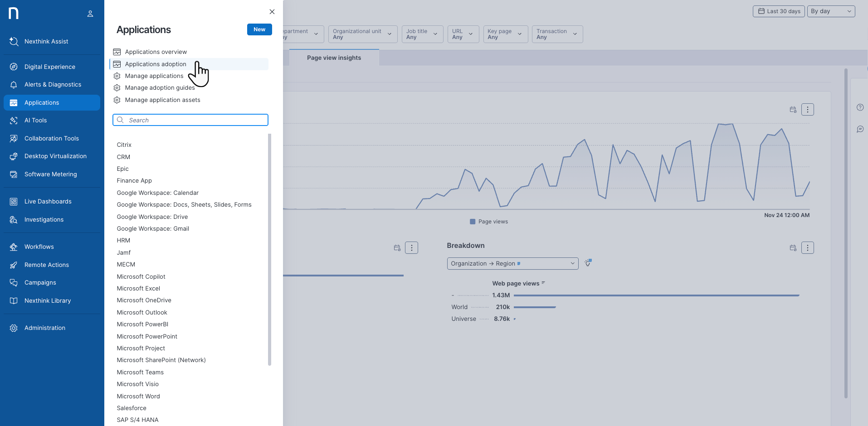Viewport: 868px width, 426px height.
Task: Toggle the Page views legend swatch
Action: point(473,222)
